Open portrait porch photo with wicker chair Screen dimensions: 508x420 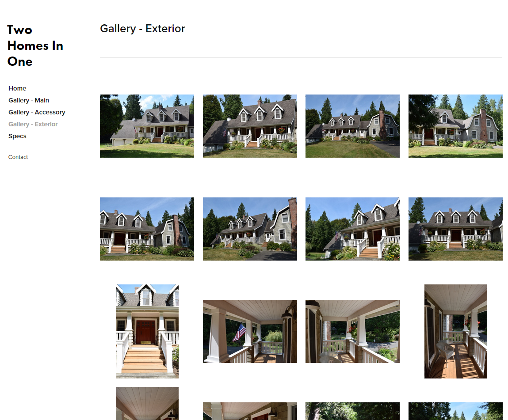tap(455, 331)
